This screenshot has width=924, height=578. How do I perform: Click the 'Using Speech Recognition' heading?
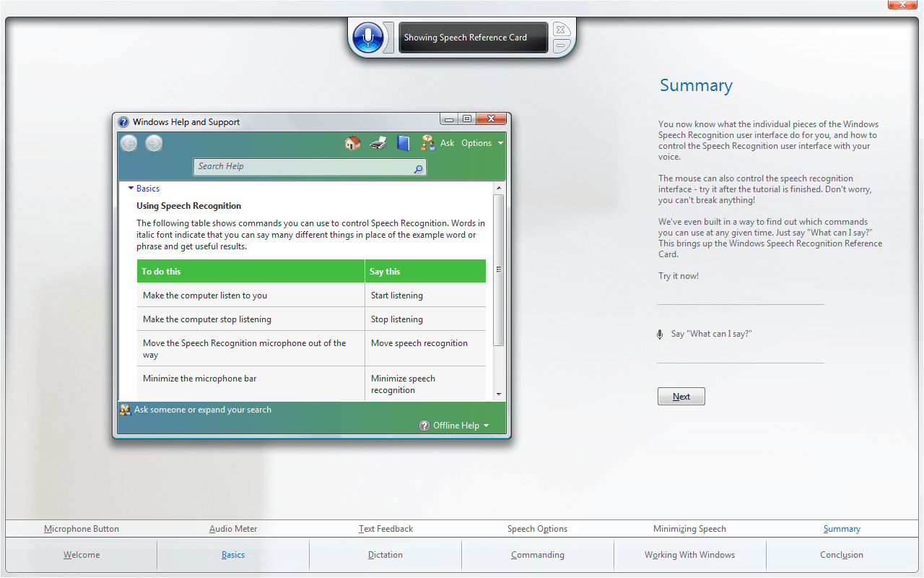[x=189, y=206]
